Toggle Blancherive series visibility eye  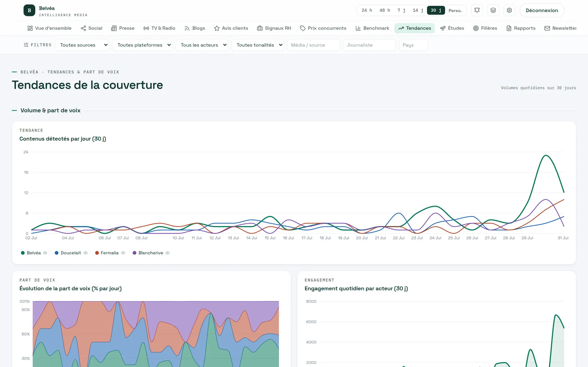pyautogui.click(x=168, y=253)
